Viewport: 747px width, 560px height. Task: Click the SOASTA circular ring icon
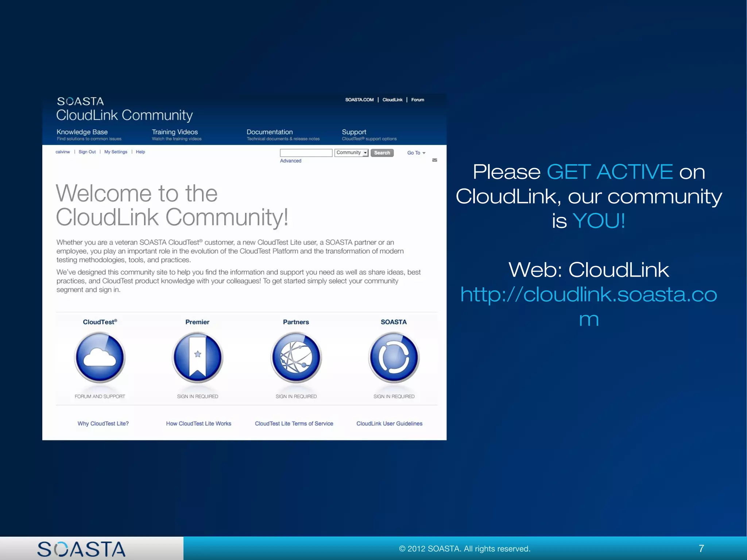click(394, 357)
